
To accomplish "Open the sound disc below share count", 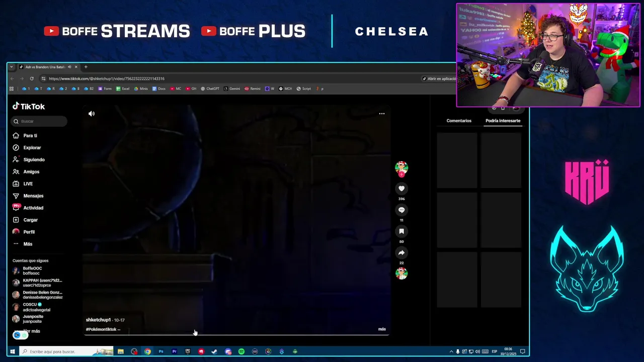I will [401, 274].
